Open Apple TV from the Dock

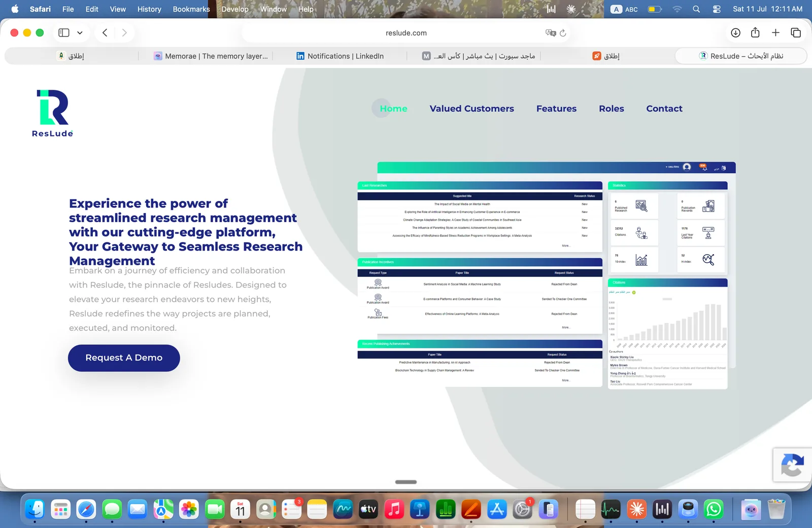(x=368, y=509)
